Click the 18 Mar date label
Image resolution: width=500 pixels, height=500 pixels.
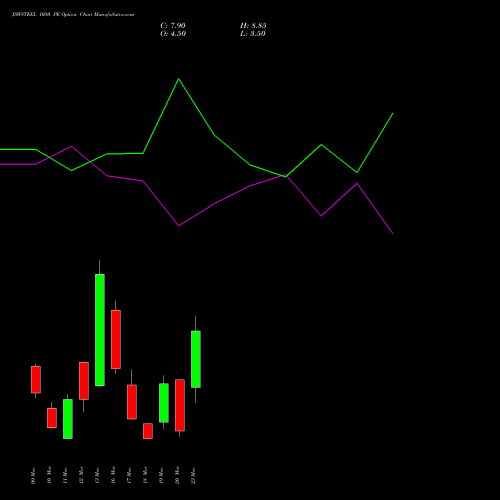[145, 475]
